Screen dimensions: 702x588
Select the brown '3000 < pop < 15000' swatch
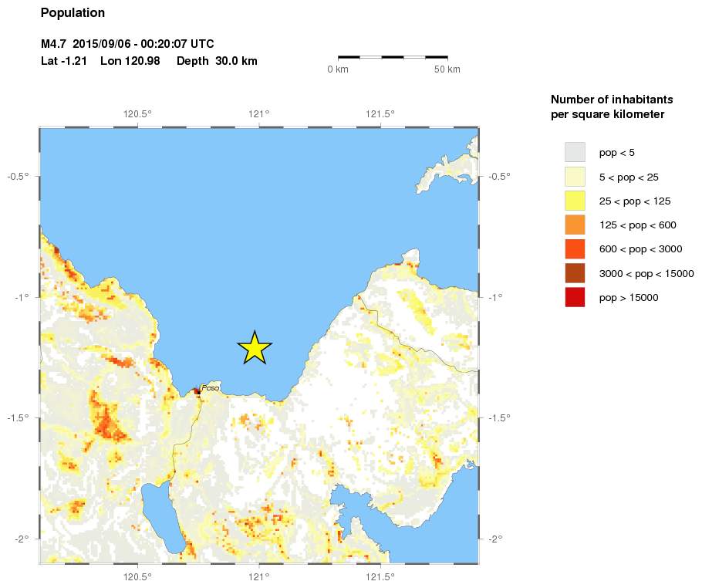(575, 273)
